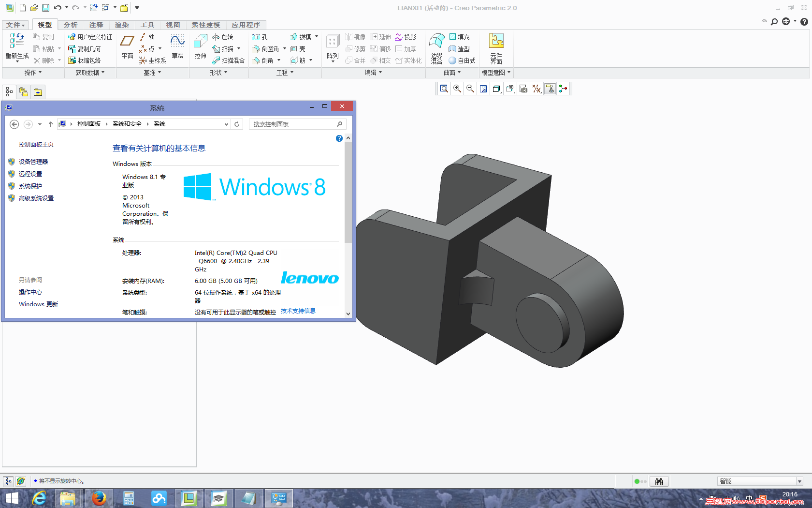Open the Pattern (阵列) tool
This screenshot has width=812, height=508.
333,47
